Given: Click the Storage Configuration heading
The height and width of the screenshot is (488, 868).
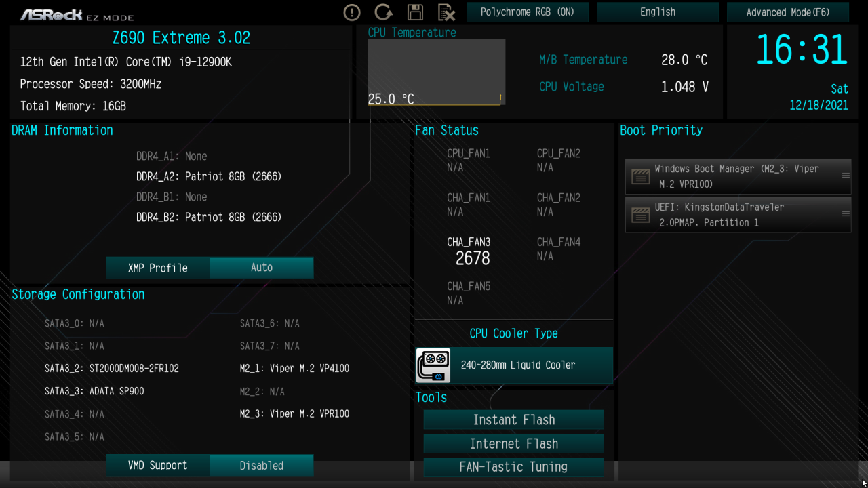Looking at the screenshot, I should pos(78,294).
